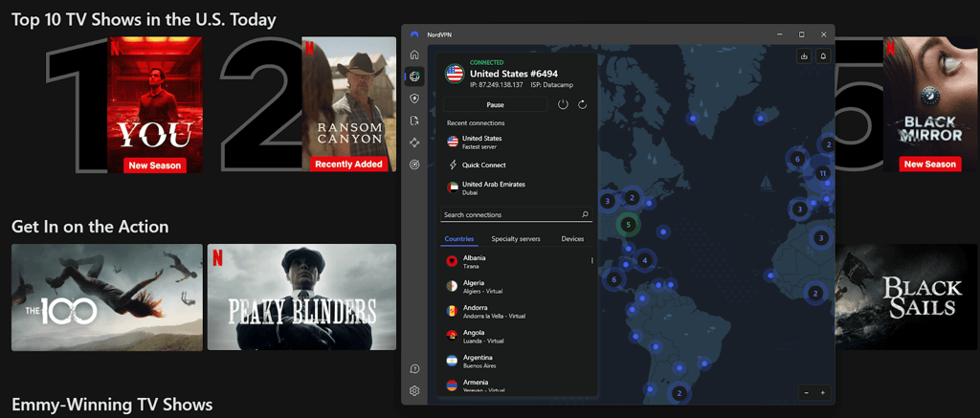Click the Argentina flag icon
Viewport: 980px width, 418px height.
(452, 361)
